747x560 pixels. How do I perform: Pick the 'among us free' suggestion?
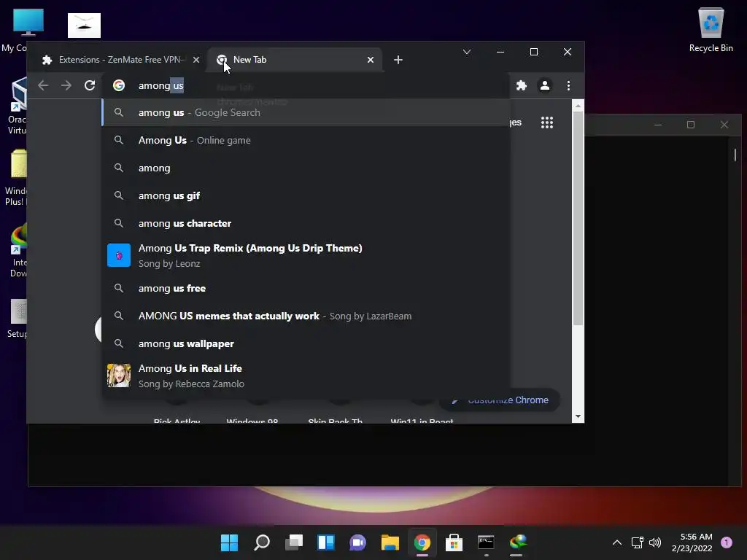(306, 288)
